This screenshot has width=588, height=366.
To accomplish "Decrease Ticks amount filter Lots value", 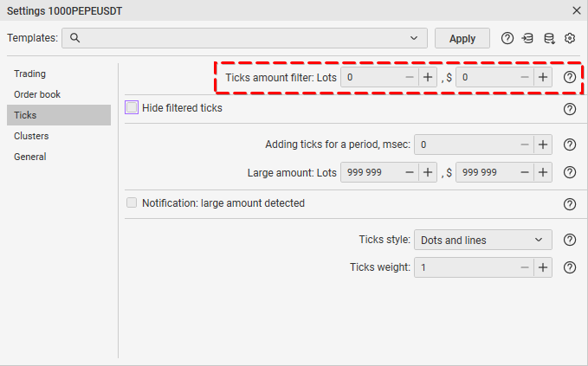I will pos(410,77).
